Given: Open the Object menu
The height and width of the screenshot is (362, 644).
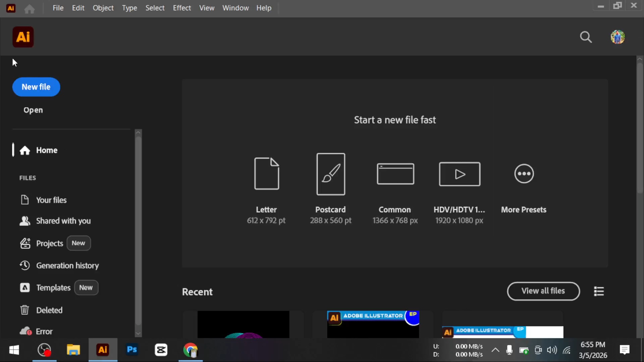Looking at the screenshot, I should 103,8.
